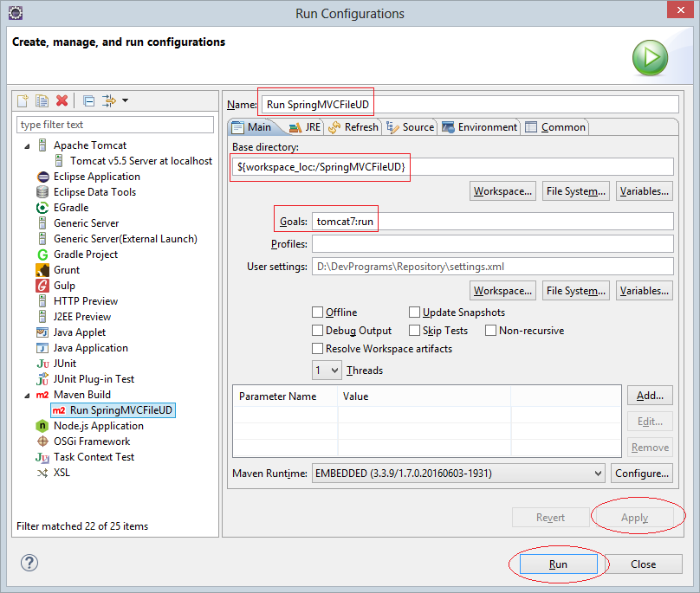Click the Eclipse Application icon

click(42, 177)
